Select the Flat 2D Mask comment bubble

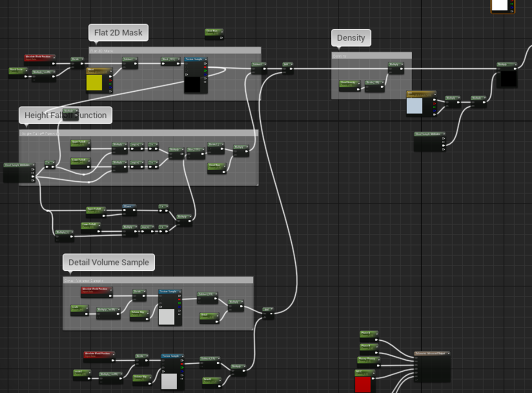point(118,32)
